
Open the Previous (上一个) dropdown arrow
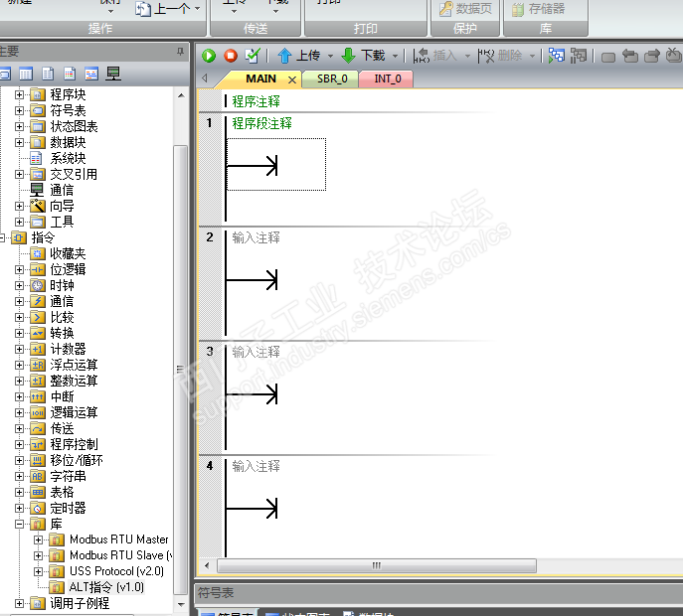197,9
